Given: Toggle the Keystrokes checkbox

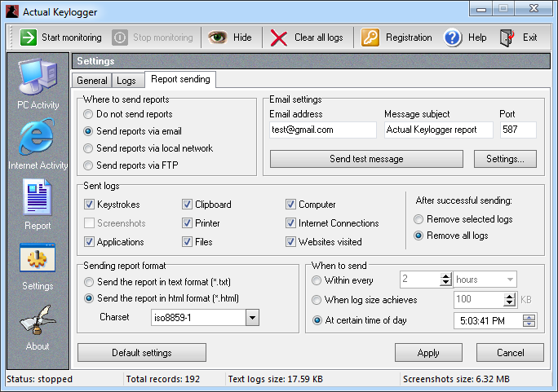Looking at the screenshot, I should tap(89, 205).
